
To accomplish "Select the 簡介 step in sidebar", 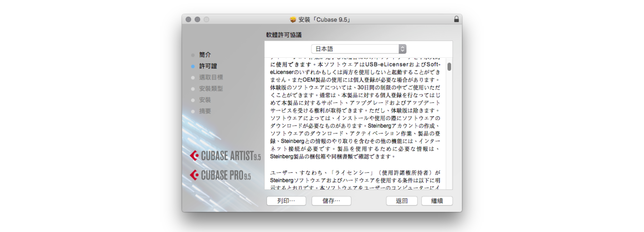I will pos(205,55).
